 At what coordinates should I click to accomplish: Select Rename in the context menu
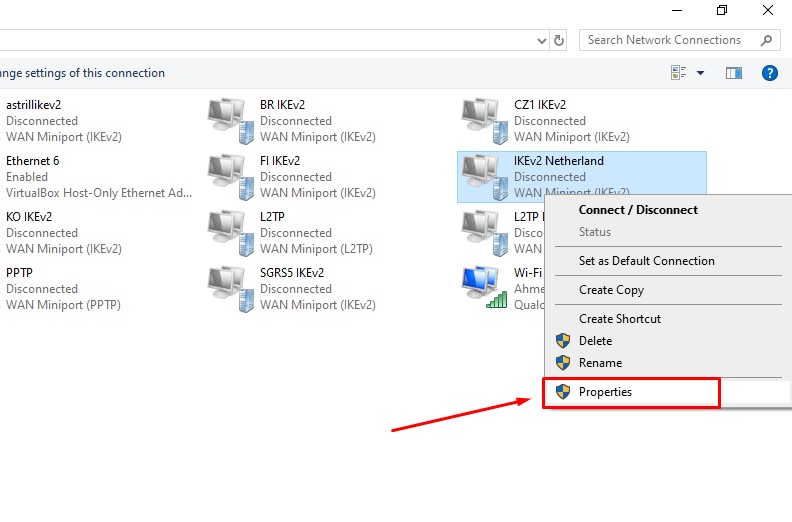[600, 363]
